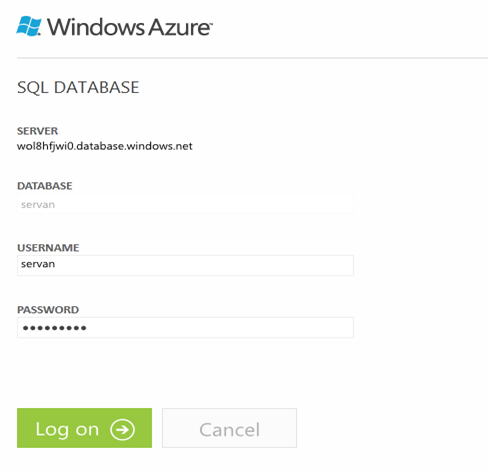Click on the masked password dots
The image size is (488, 470).
click(x=55, y=328)
